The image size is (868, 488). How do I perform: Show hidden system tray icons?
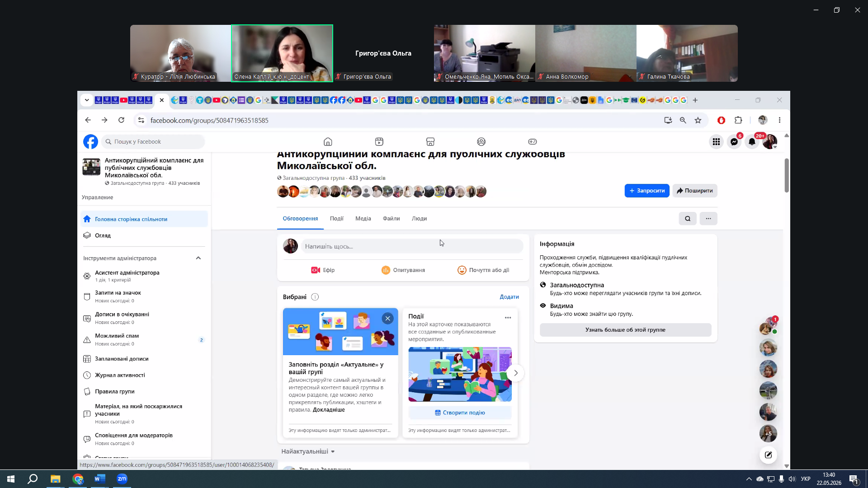click(x=749, y=479)
